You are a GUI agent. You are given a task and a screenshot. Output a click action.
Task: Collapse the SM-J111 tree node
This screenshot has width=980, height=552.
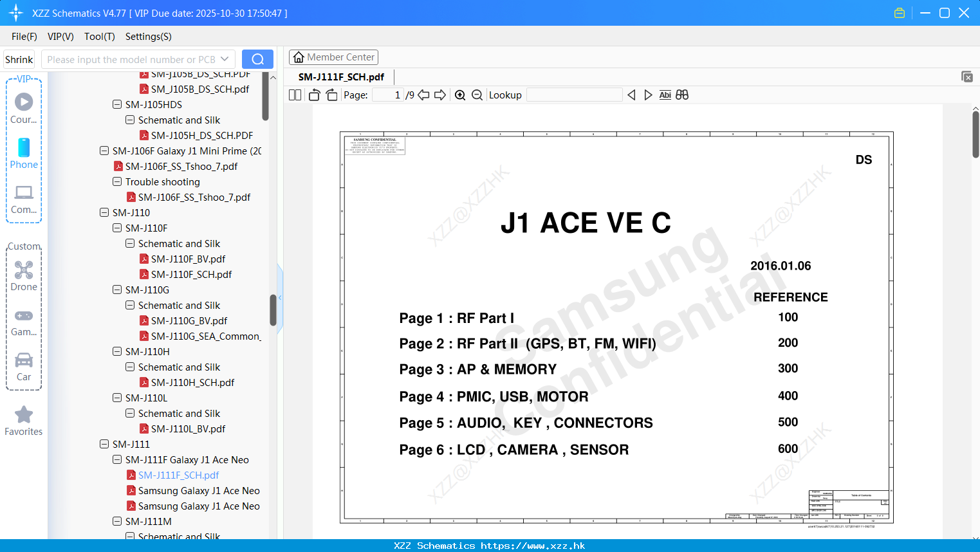(104, 444)
